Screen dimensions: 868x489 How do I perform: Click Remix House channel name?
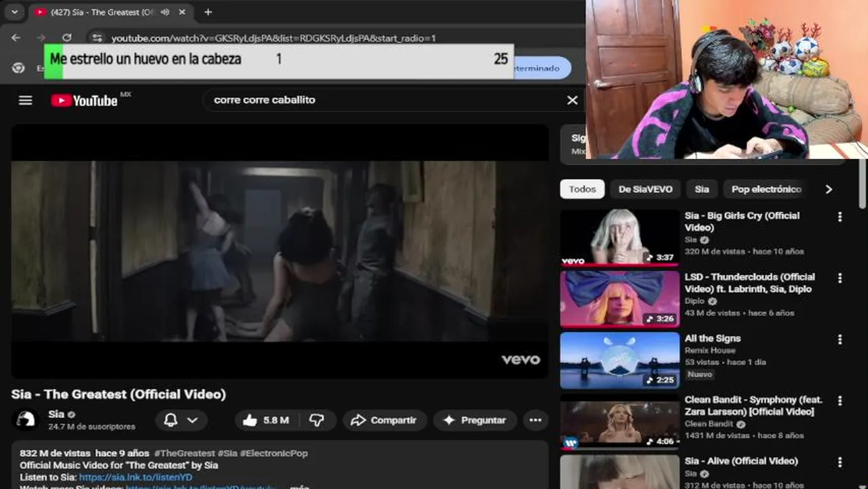710,350
